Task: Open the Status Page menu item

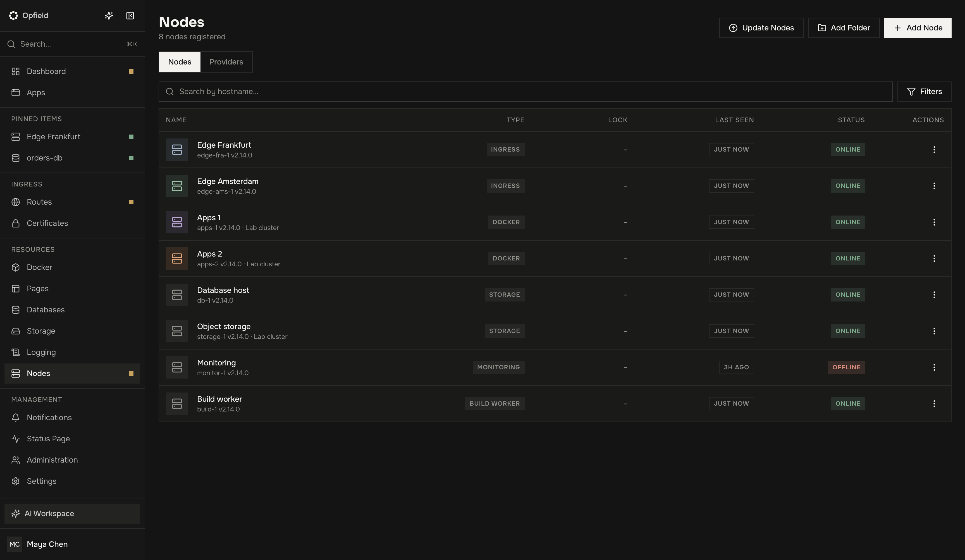Action: [72, 439]
